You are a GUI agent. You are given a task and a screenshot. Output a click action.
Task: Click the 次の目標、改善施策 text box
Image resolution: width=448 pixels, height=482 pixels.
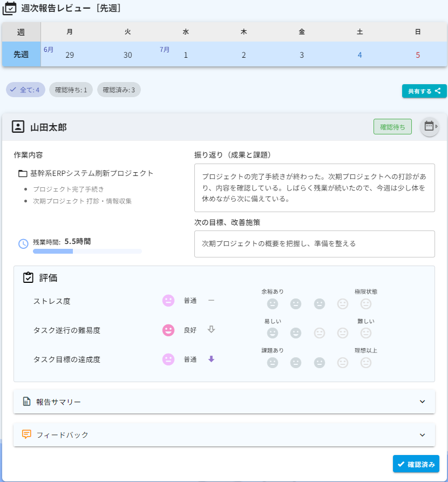tap(315, 244)
